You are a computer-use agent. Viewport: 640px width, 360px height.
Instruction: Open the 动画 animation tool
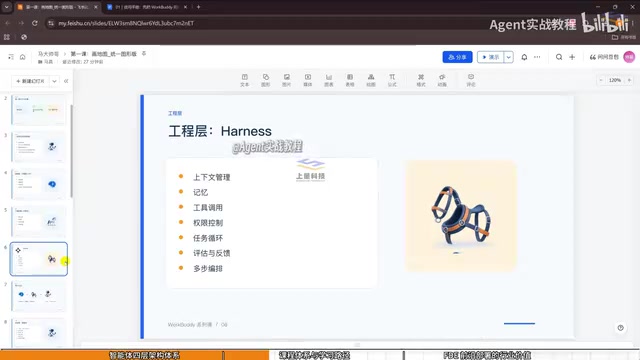coord(442,80)
